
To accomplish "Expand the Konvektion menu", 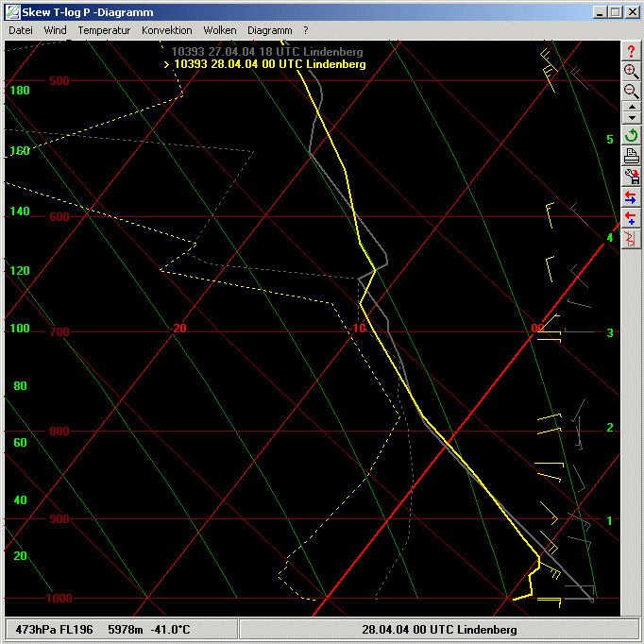I will [167, 30].
